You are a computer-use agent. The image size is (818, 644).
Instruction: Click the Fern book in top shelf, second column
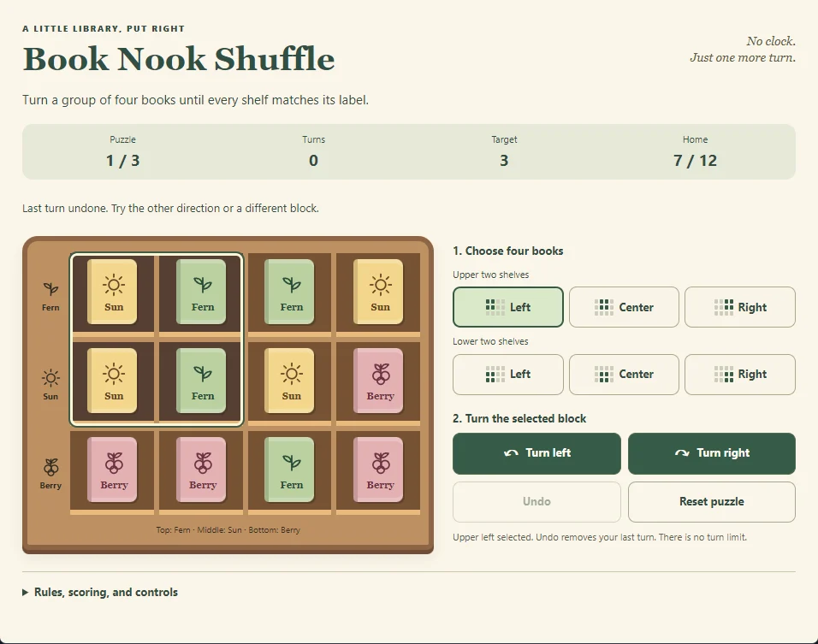(201, 292)
